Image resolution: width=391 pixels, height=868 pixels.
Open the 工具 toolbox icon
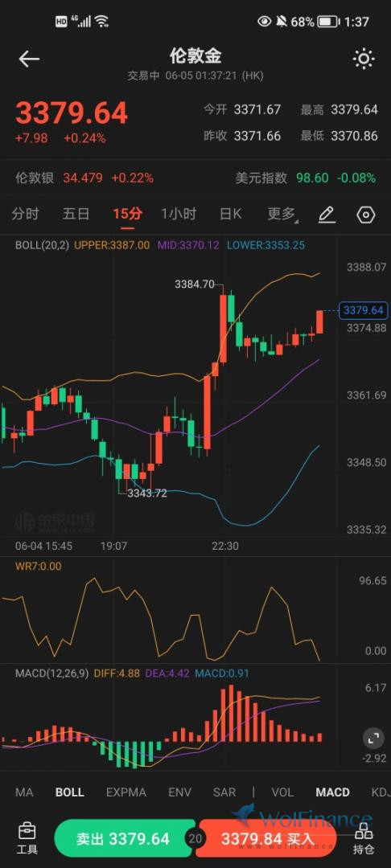click(x=27, y=838)
